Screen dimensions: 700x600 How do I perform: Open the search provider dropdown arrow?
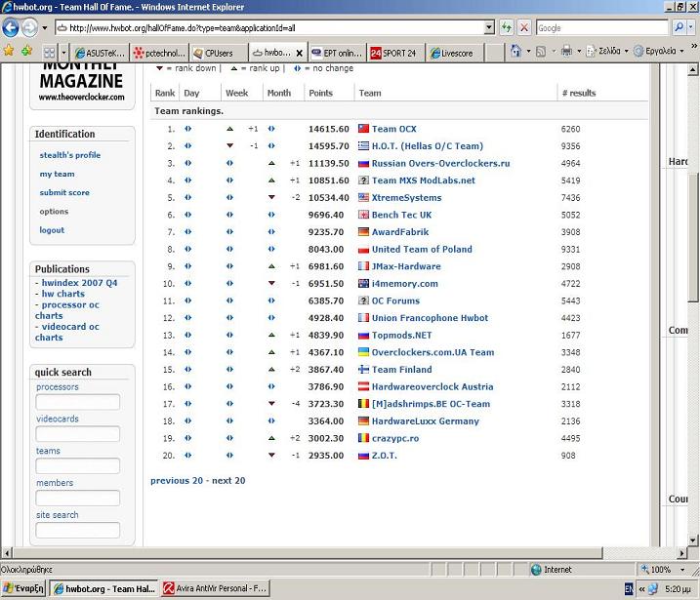[690, 27]
